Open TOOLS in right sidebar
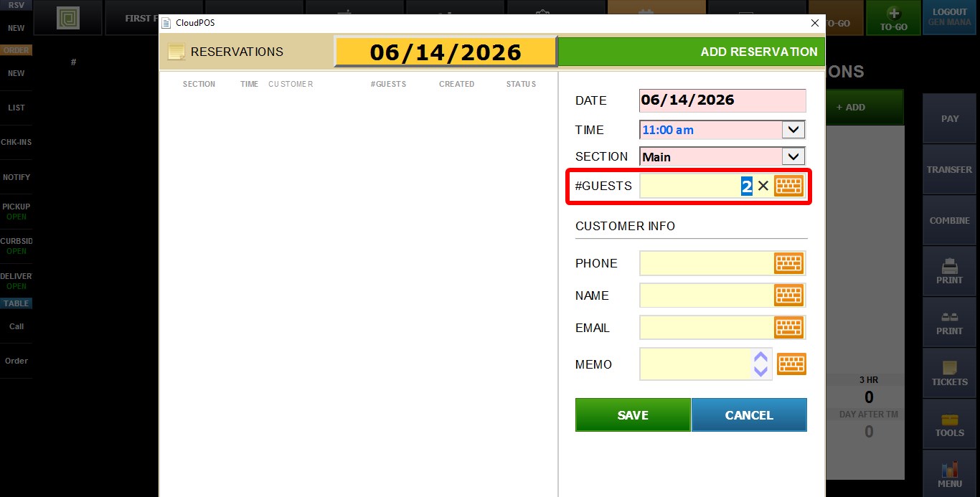The height and width of the screenshot is (497, 980). pos(950,424)
